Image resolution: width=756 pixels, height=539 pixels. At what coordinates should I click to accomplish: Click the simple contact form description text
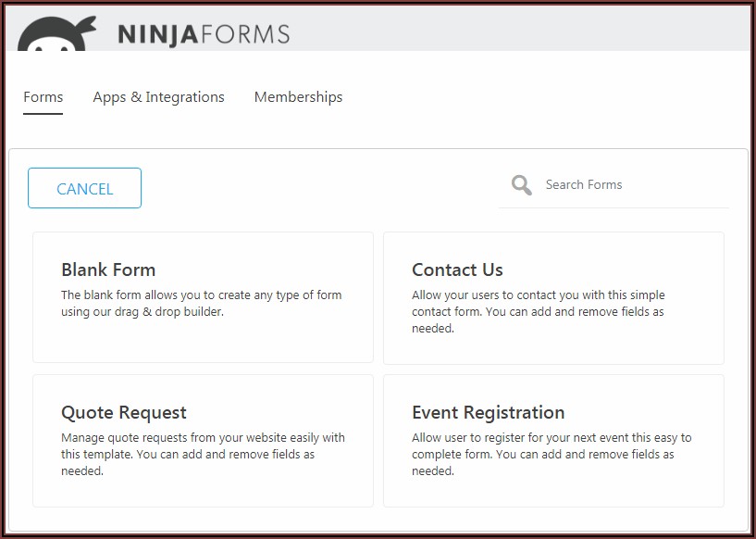point(538,312)
